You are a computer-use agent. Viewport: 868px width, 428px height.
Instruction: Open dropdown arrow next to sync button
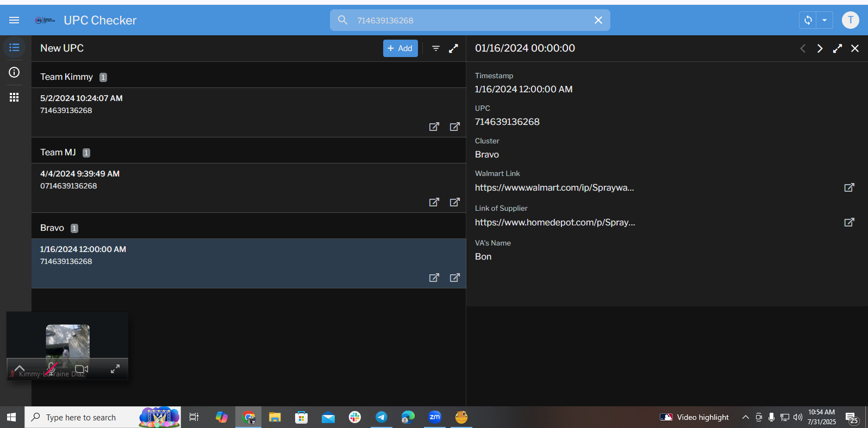click(825, 20)
